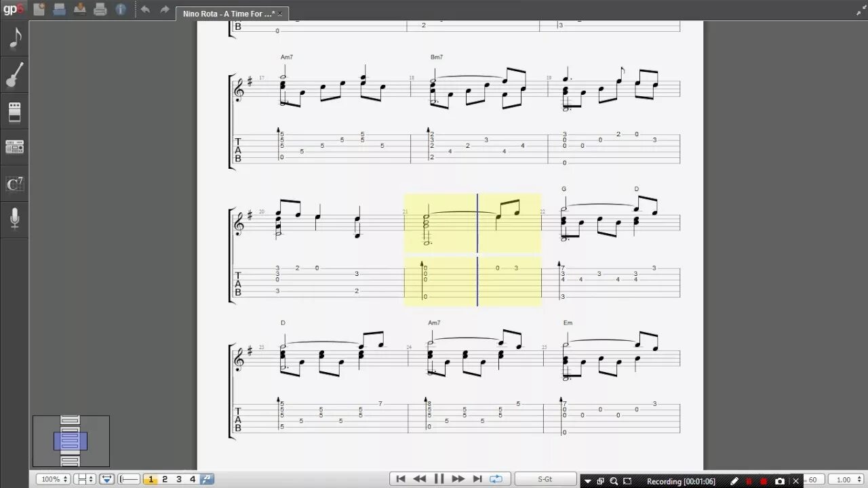Go to the first bar
Image resolution: width=868 pixels, height=488 pixels.
pyautogui.click(x=401, y=479)
